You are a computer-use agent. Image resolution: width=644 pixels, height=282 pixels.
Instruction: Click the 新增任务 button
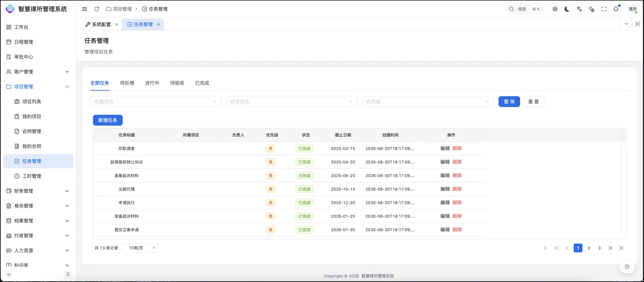tap(108, 120)
